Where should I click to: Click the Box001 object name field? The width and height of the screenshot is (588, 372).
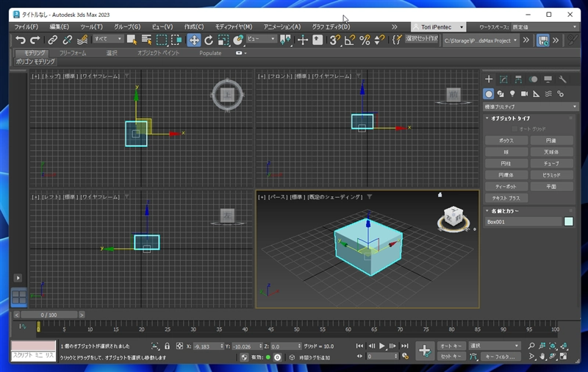tap(523, 221)
